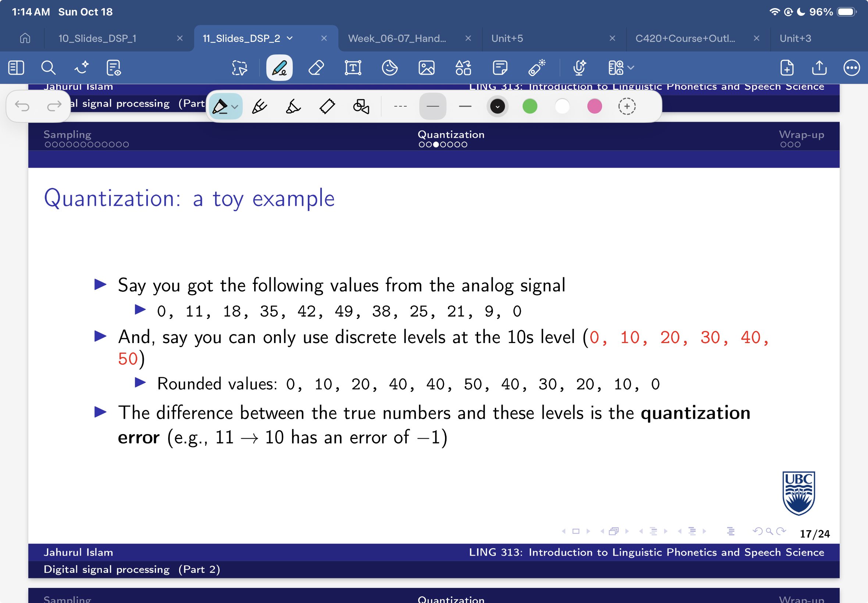Add a custom color swatch
Image resolution: width=868 pixels, height=603 pixels.
click(x=627, y=107)
